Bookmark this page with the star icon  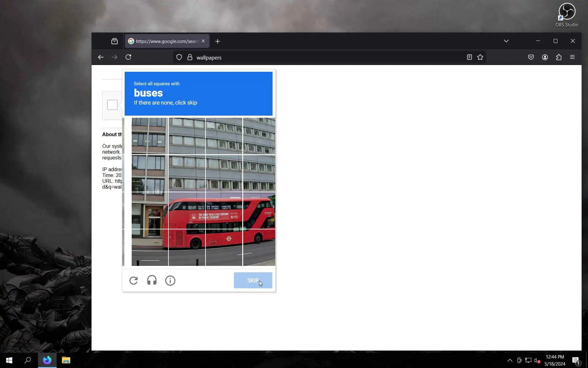pyautogui.click(x=480, y=57)
